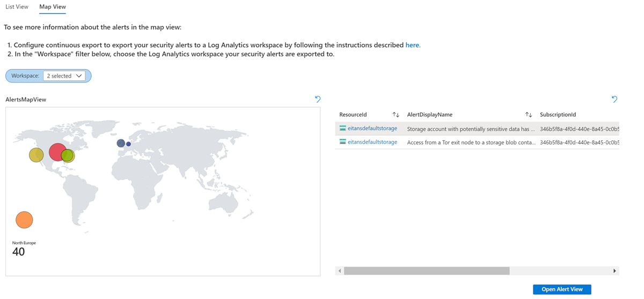Select the Map View tab
The image size is (644, 299).
(53, 7)
